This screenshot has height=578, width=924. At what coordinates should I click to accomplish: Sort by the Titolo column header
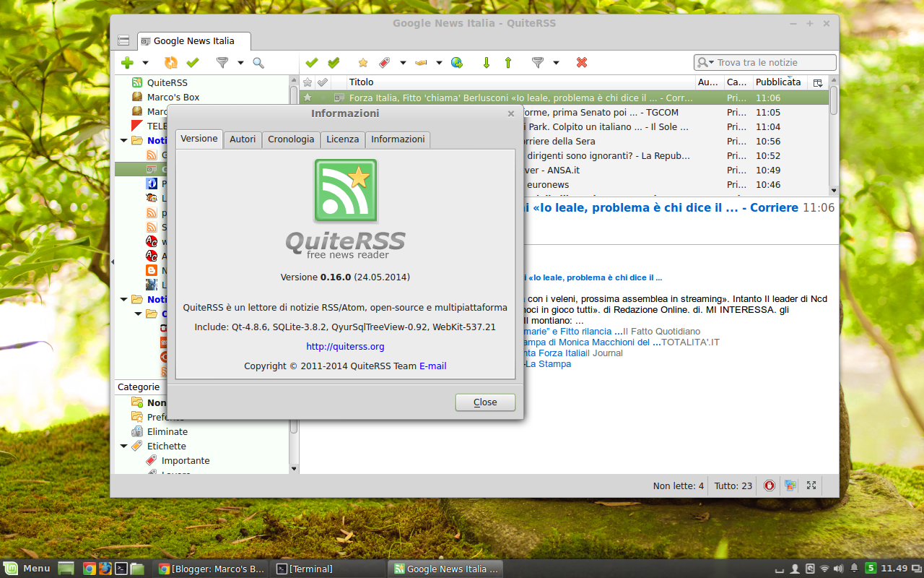520,82
